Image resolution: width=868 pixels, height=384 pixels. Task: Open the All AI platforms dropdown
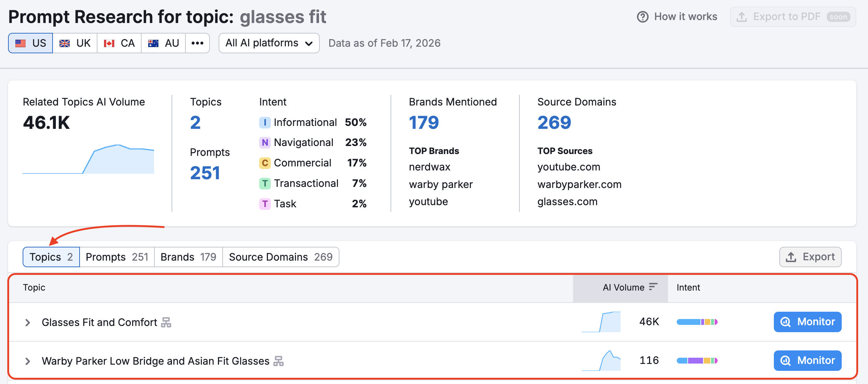pos(269,43)
